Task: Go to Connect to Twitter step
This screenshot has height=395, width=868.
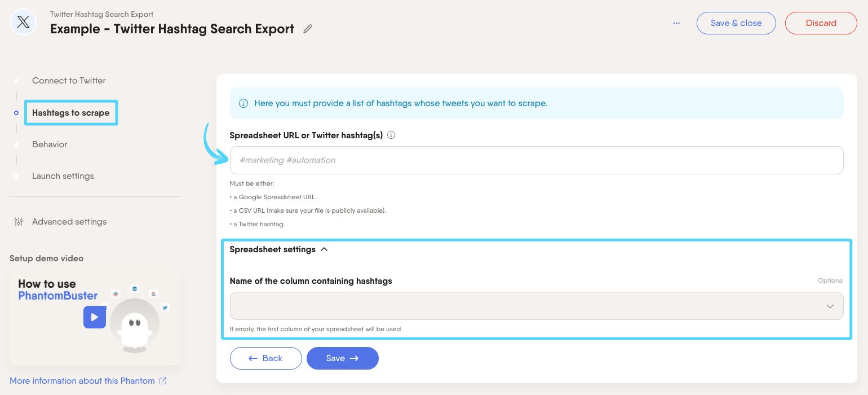Action: pos(69,81)
